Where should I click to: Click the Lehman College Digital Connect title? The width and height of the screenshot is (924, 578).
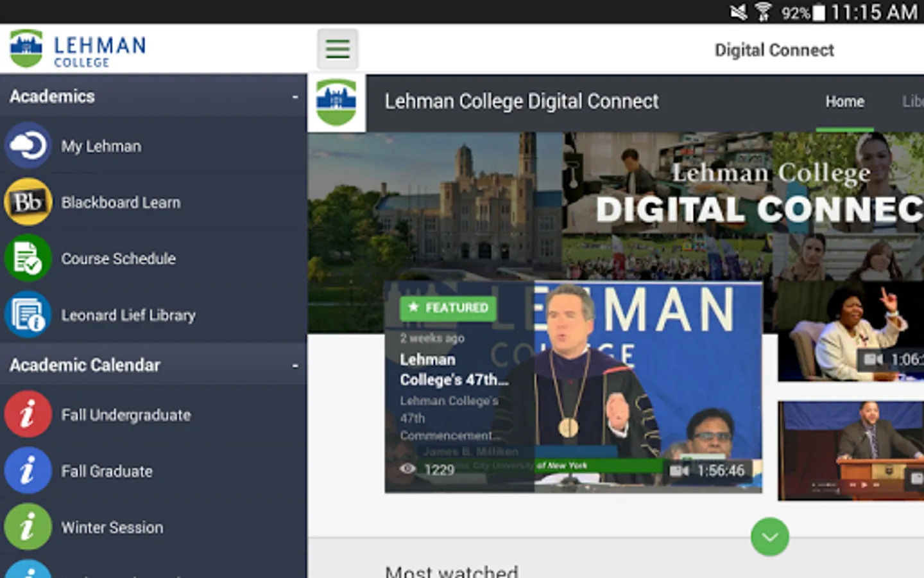521,101
